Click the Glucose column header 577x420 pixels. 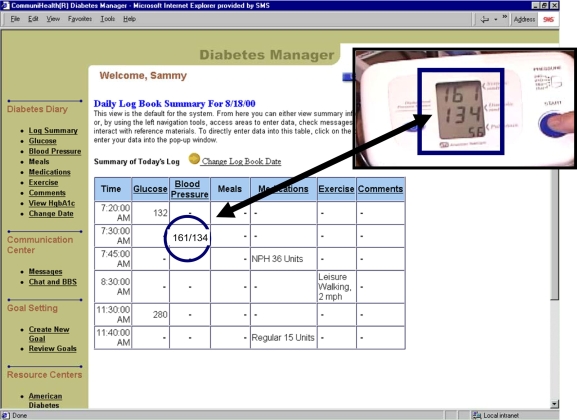(150, 189)
